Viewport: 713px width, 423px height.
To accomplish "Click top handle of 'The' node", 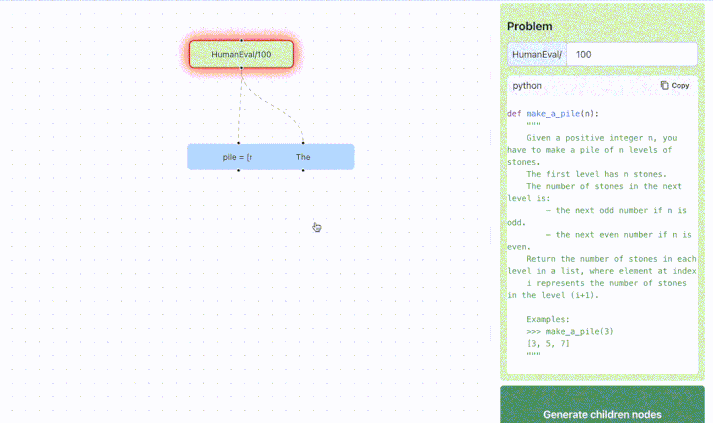I will pyautogui.click(x=303, y=143).
